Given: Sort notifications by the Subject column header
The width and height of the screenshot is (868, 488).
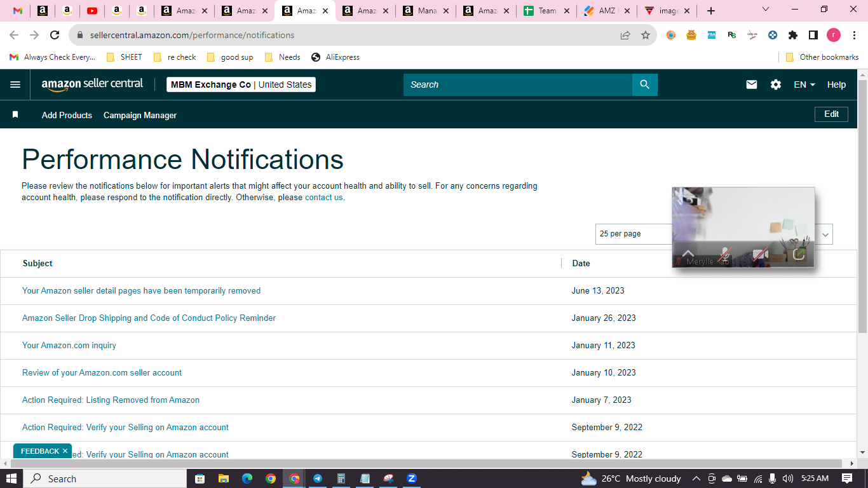Looking at the screenshot, I should click(x=37, y=263).
